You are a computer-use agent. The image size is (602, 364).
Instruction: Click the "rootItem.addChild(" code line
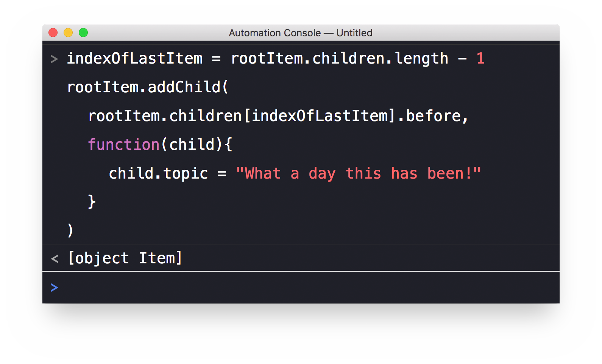click(148, 87)
